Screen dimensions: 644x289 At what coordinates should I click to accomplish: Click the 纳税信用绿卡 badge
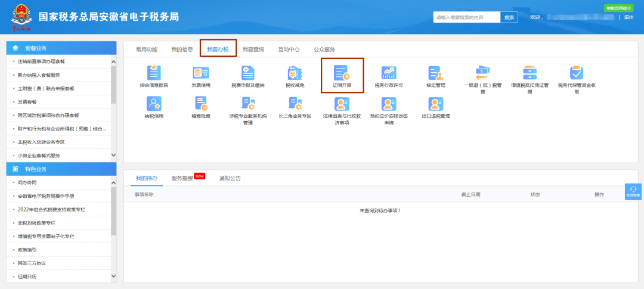(618, 8)
